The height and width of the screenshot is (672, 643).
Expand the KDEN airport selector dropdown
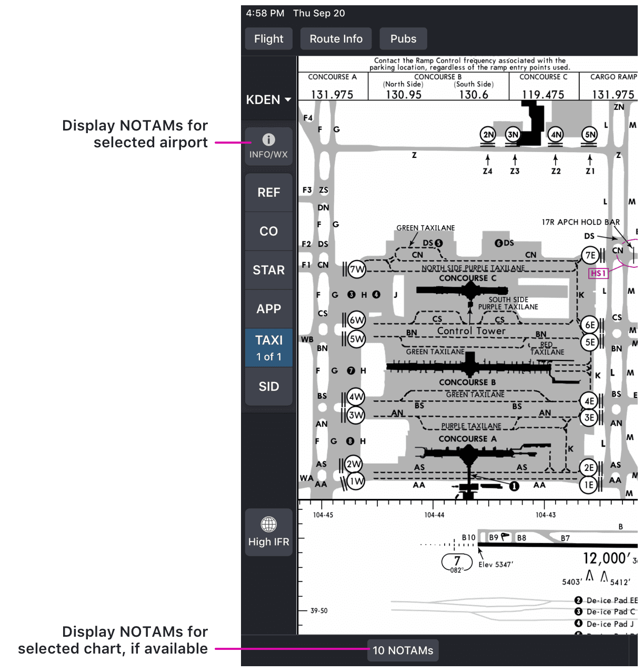(268, 99)
